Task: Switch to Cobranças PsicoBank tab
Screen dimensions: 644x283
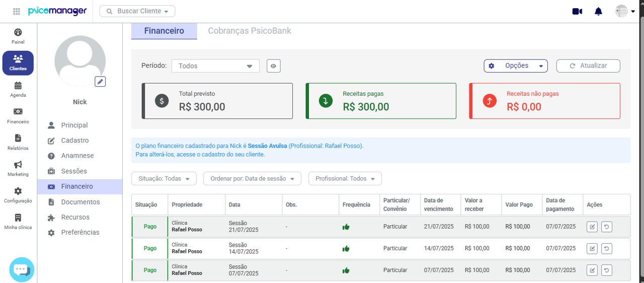Action: pos(250,31)
